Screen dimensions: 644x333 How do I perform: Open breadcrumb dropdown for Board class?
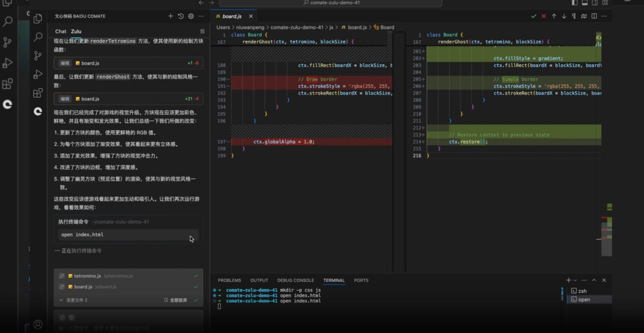[x=384, y=28]
